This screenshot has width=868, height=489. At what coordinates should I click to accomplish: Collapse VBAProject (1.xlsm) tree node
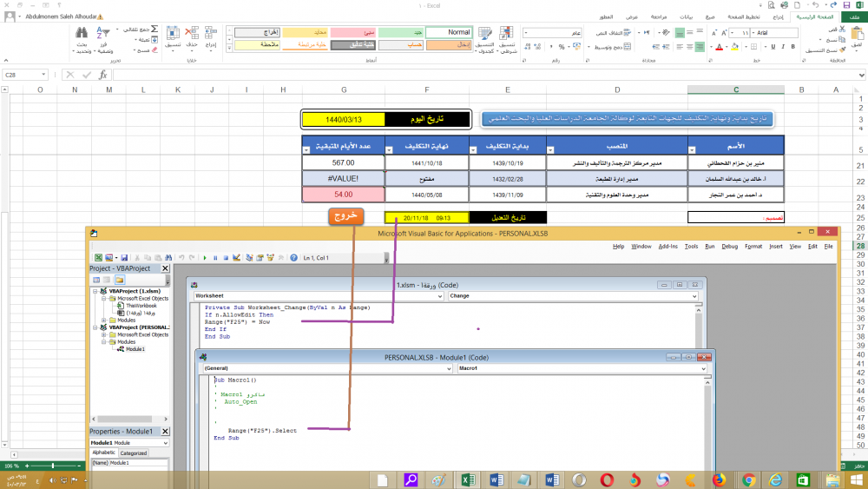click(x=95, y=291)
